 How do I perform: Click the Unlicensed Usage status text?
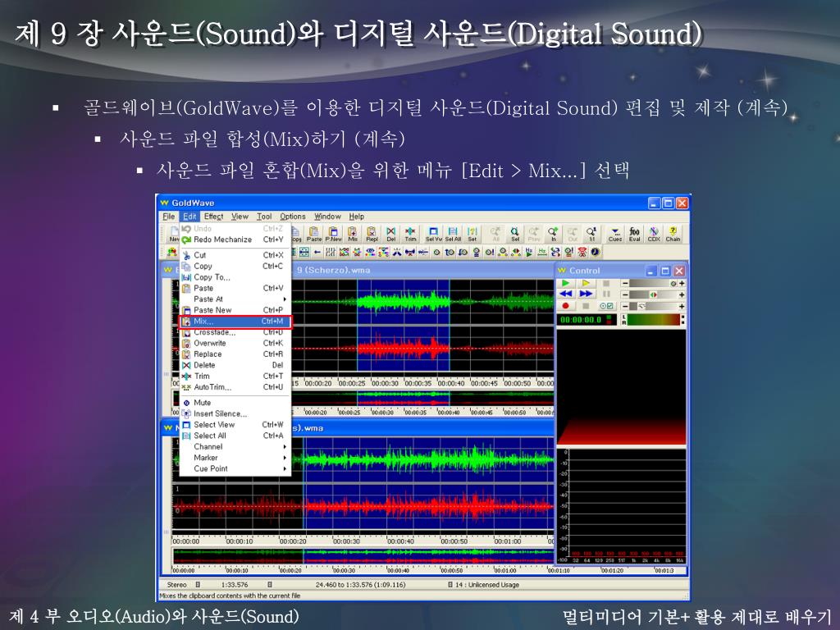coord(487,584)
